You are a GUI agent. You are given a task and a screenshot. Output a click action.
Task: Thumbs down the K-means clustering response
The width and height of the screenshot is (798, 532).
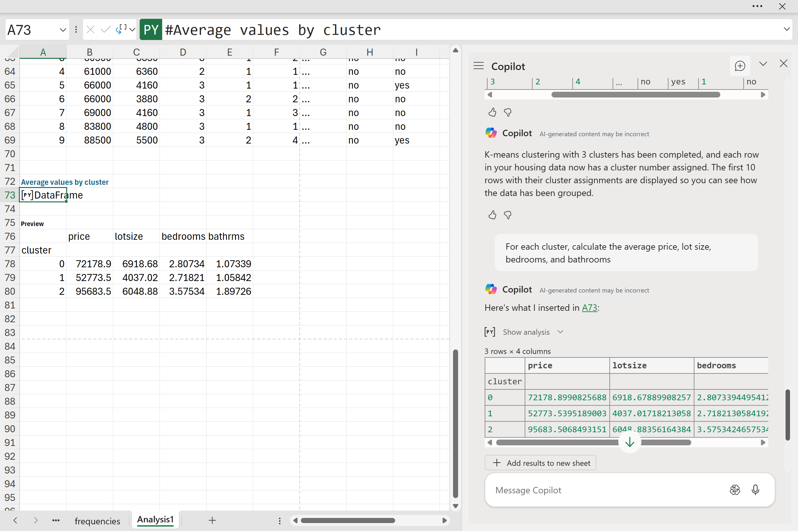click(x=508, y=215)
